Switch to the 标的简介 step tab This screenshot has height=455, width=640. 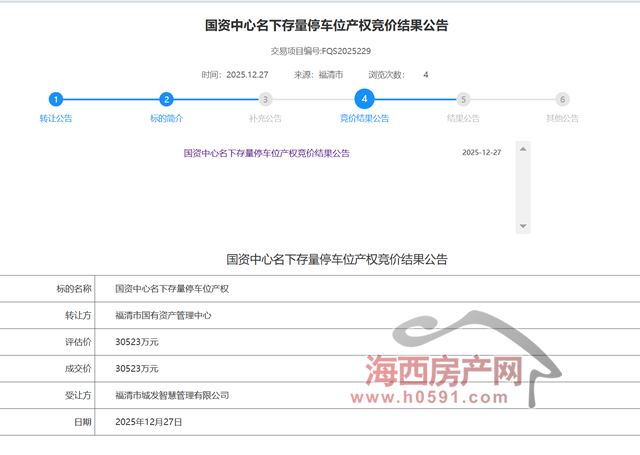tap(167, 118)
